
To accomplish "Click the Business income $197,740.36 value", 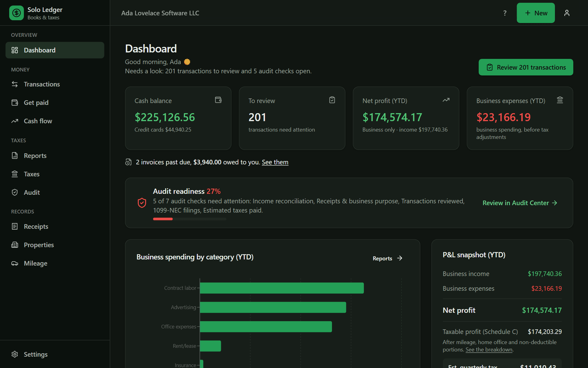I will pos(545,274).
